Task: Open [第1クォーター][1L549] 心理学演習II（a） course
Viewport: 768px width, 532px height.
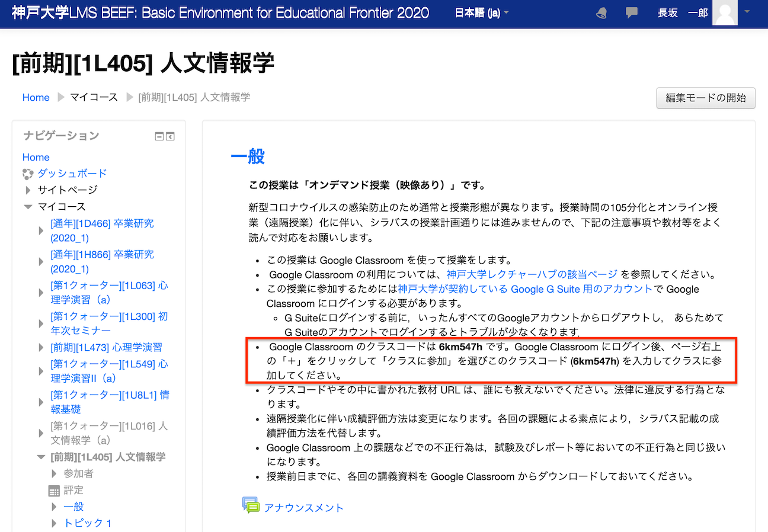Action: (109, 371)
